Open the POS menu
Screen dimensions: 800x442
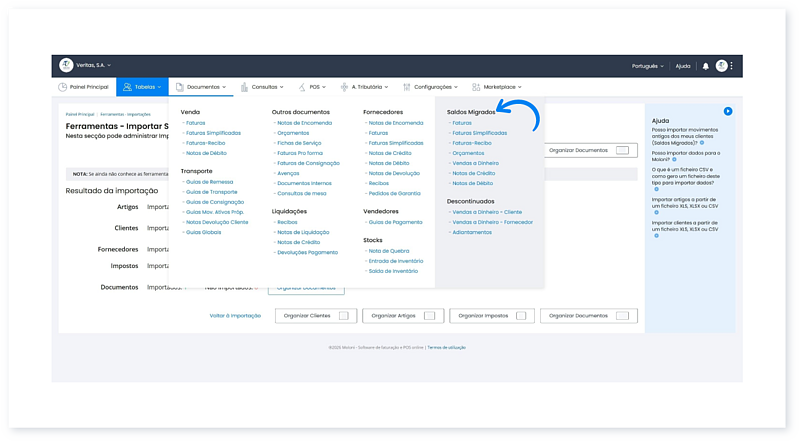(317, 88)
